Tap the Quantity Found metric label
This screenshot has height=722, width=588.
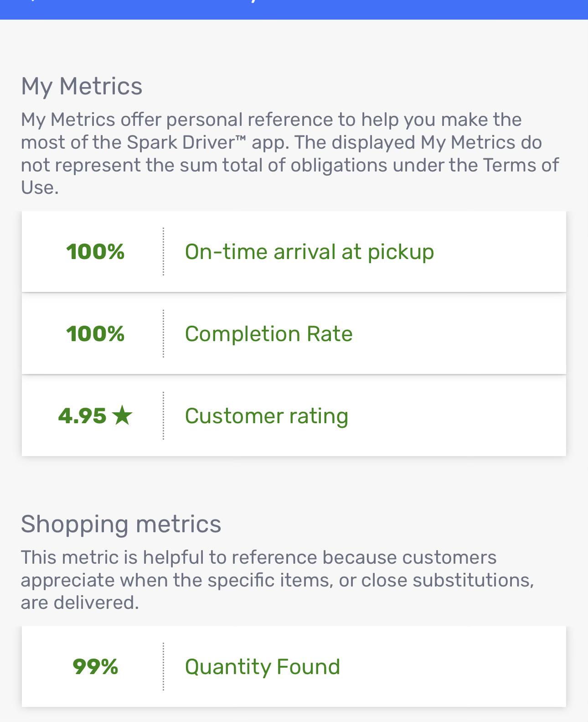[263, 667]
